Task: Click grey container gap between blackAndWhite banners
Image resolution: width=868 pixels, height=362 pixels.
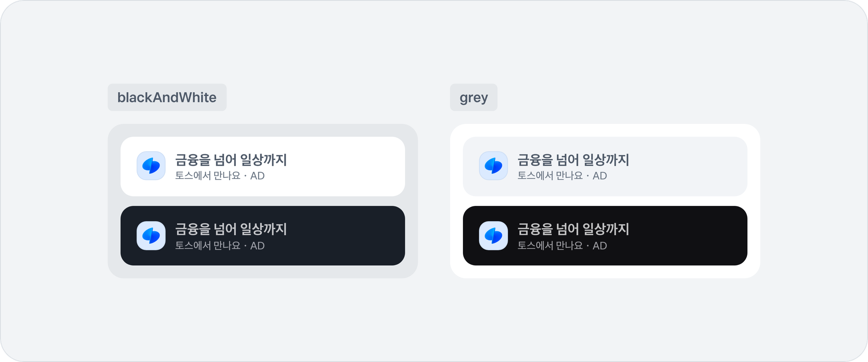Action: pyautogui.click(x=263, y=201)
